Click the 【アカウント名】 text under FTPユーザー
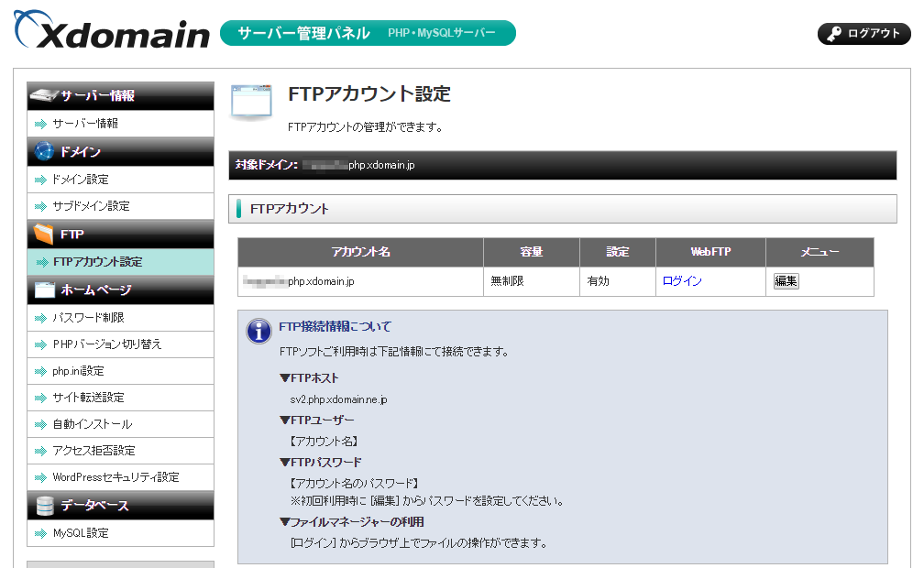The height and width of the screenshot is (568, 924). 324,442
